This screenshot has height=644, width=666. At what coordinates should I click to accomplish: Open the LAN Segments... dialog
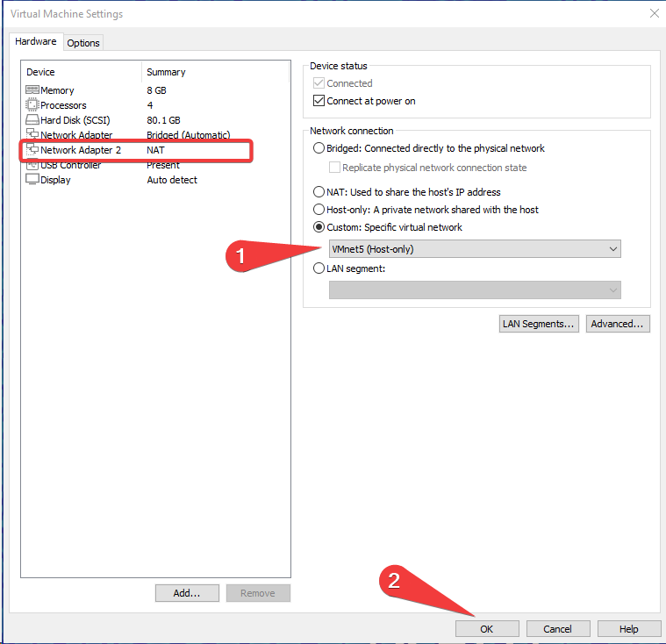click(539, 324)
